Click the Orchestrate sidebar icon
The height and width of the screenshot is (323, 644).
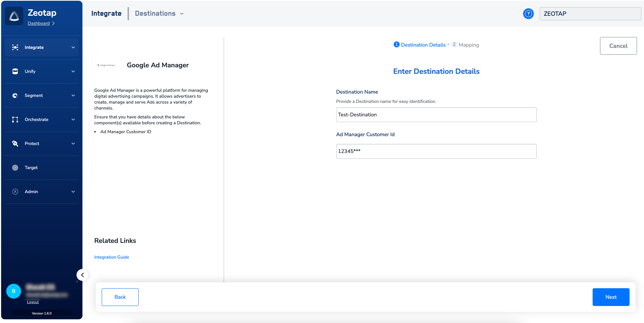(x=15, y=119)
